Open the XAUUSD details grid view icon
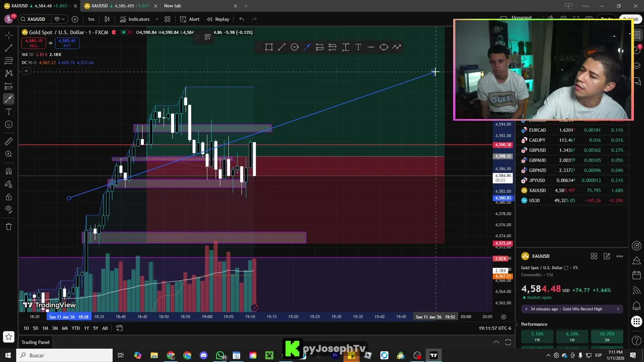This screenshot has height=362, width=644. (594, 256)
